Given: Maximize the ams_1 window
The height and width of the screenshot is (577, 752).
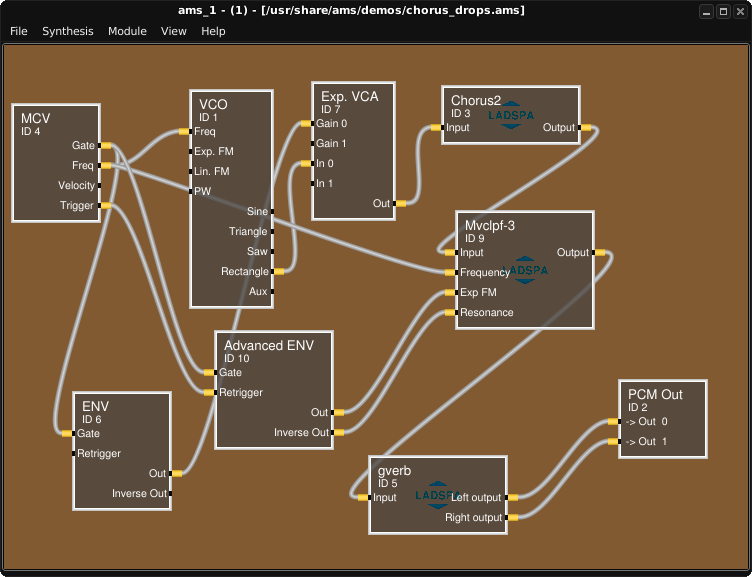Looking at the screenshot, I should click(723, 12).
